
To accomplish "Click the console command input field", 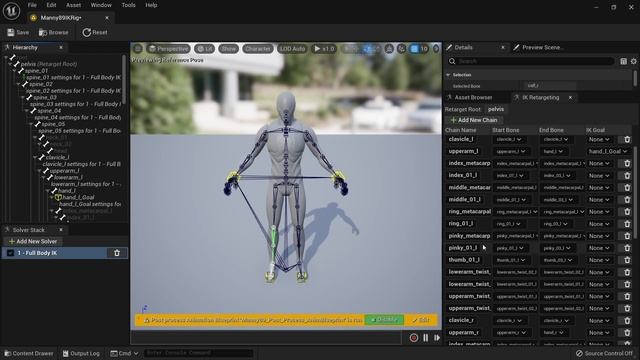I will (x=198, y=353).
